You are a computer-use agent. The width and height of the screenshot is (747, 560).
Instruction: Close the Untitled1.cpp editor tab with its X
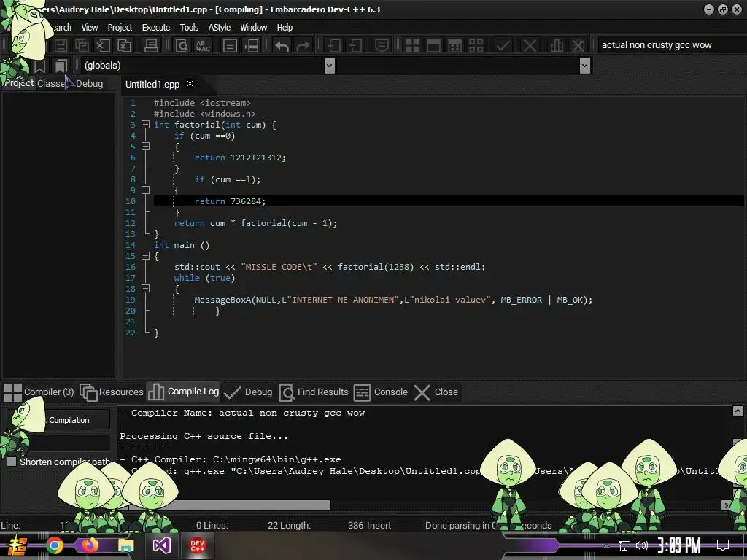point(190,84)
